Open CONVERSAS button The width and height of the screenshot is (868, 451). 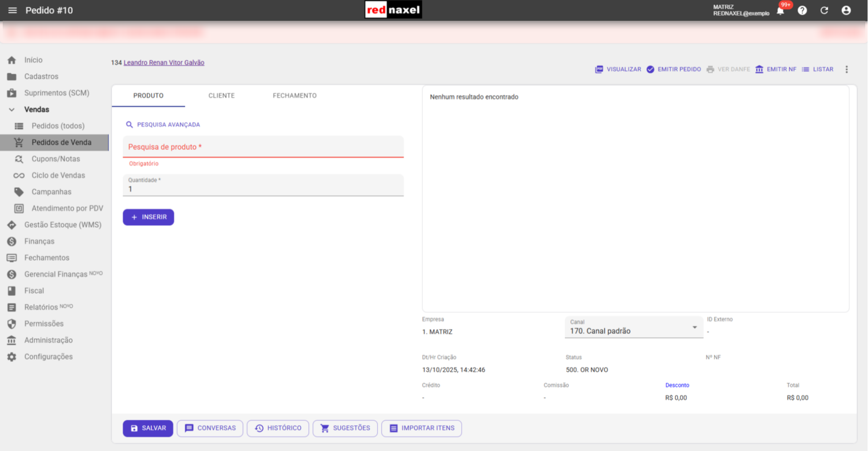210,428
